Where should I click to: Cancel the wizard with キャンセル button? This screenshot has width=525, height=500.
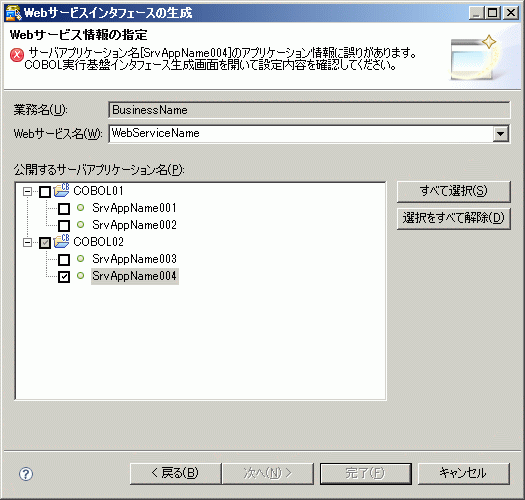click(x=464, y=474)
